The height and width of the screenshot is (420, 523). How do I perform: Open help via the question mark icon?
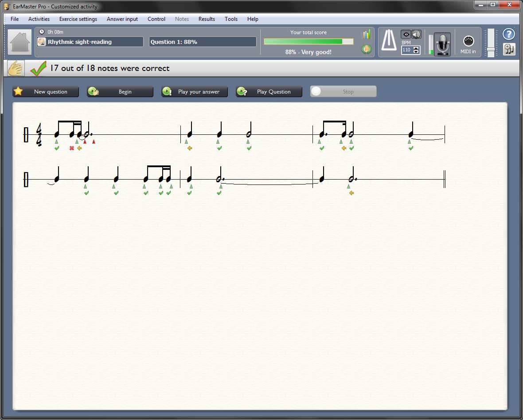(x=509, y=35)
